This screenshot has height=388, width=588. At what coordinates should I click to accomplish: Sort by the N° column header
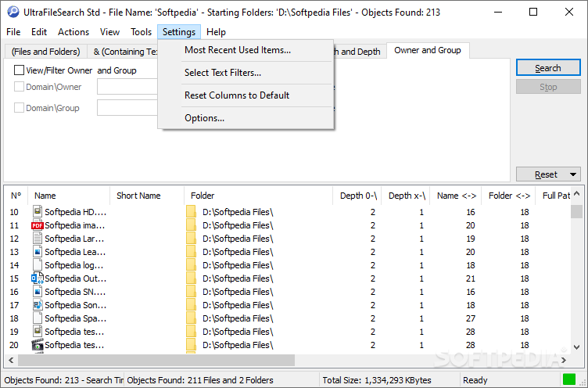[16, 196]
